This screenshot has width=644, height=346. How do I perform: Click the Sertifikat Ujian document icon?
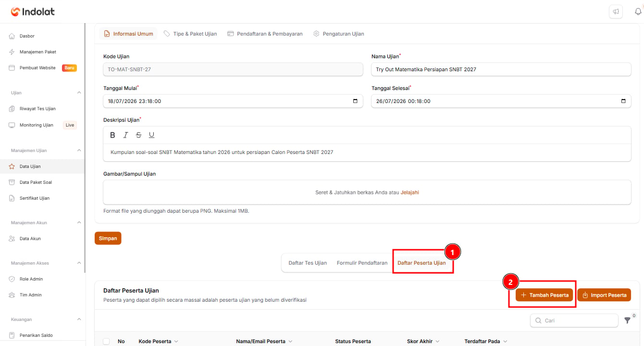tap(12, 198)
